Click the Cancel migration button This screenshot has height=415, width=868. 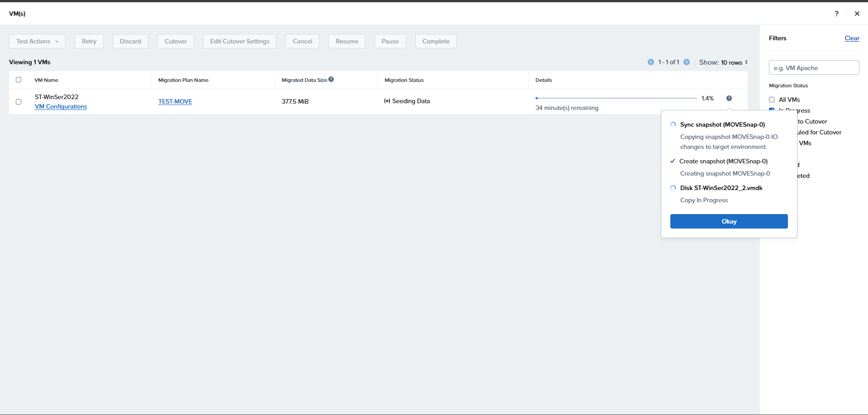[302, 41]
